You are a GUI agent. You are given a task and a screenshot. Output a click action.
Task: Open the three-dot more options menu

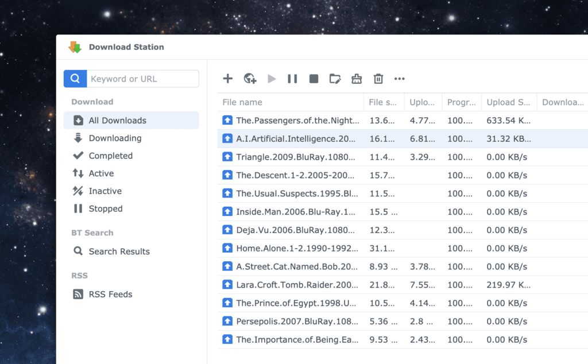[x=400, y=79]
